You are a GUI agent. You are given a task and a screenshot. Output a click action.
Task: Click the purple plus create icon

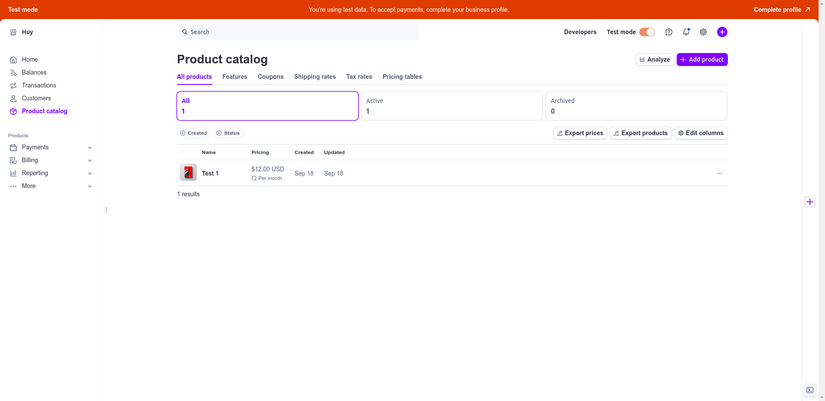[x=722, y=32]
